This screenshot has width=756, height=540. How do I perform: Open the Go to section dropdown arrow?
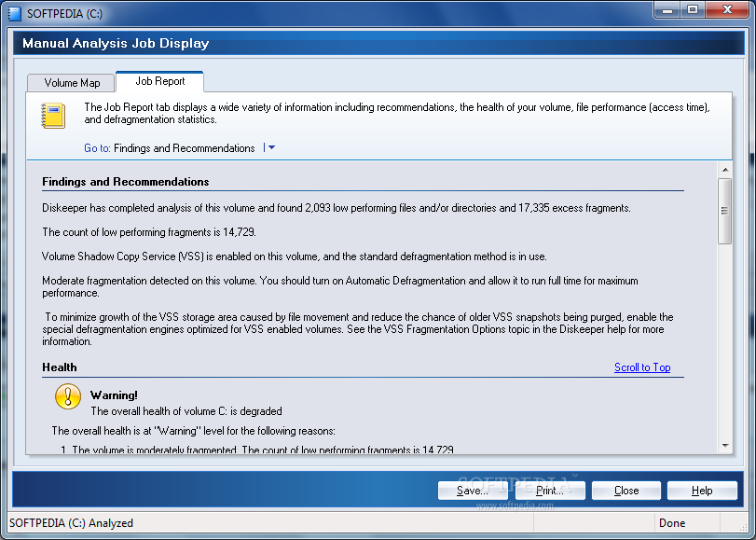click(271, 147)
